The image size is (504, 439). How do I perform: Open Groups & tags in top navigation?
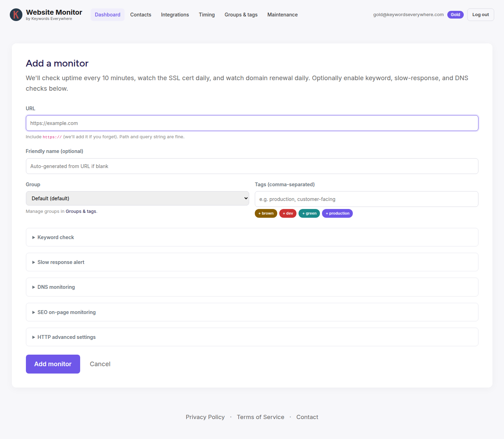241,15
